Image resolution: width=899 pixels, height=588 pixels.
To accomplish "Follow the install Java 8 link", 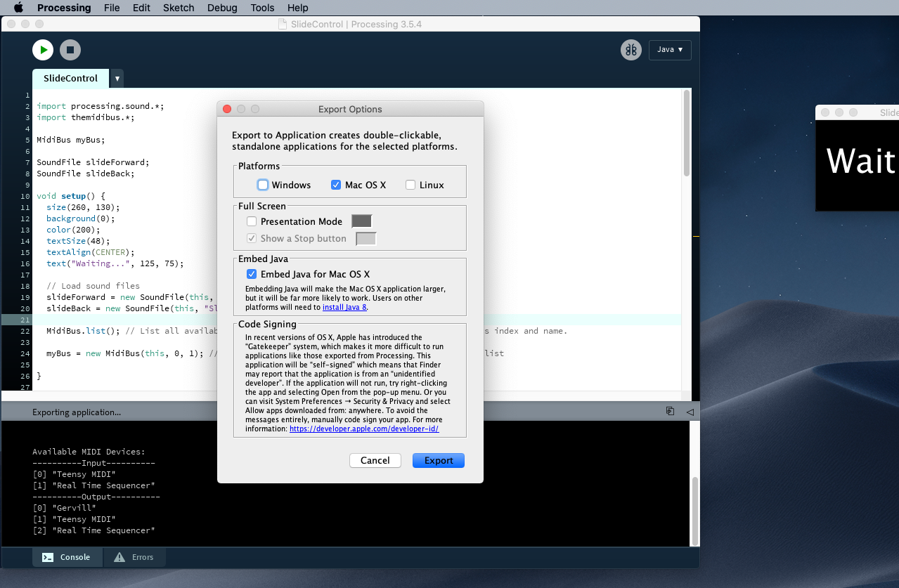I will click(344, 307).
